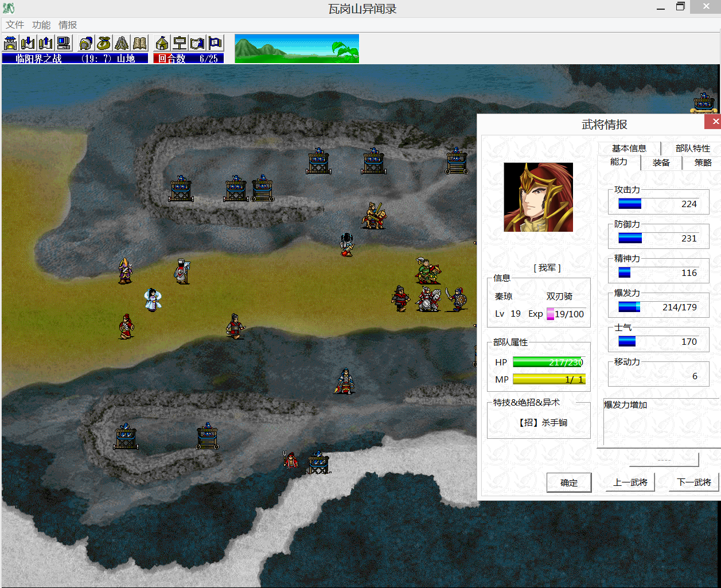Select the 能力 tab
This screenshot has width=721, height=588.
pos(619,162)
